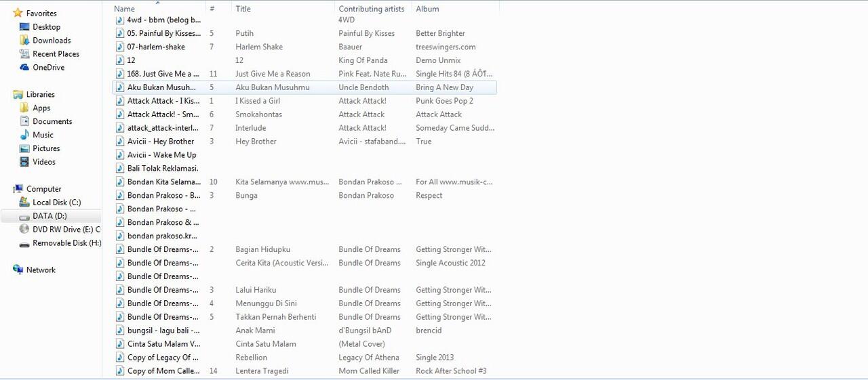Image resolution: width=868 pixels, height=380 pixels.
Task: Select Removable Disk (H:)
Action: coord(67,243)
